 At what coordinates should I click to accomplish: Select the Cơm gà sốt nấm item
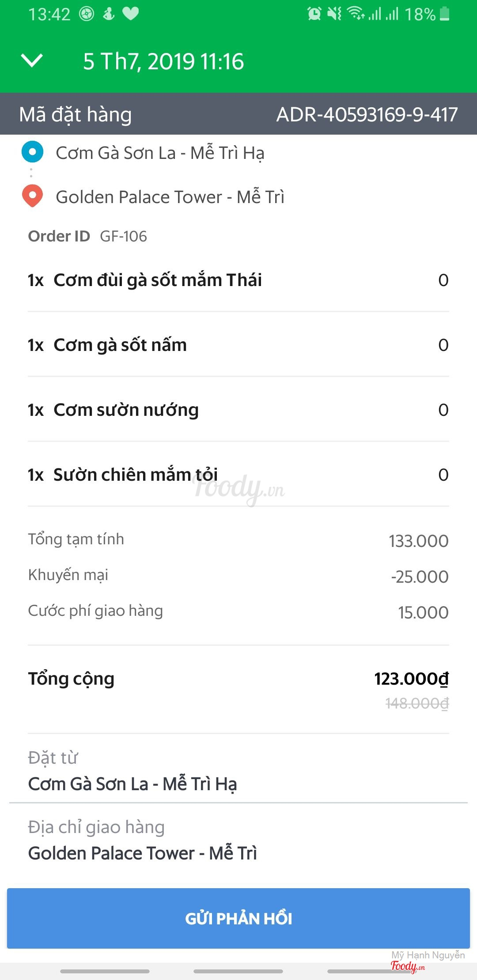120,345
